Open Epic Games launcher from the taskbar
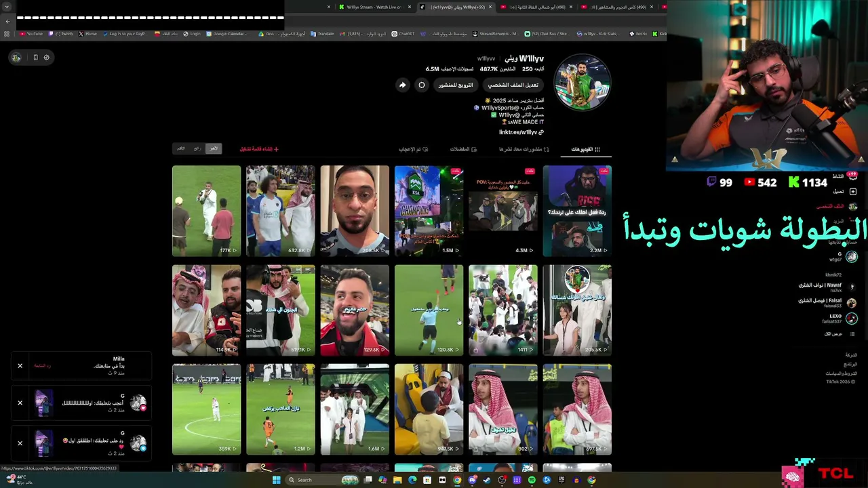Image resolution: width=868 pixels, height=488 pixels. click(561, 480)
